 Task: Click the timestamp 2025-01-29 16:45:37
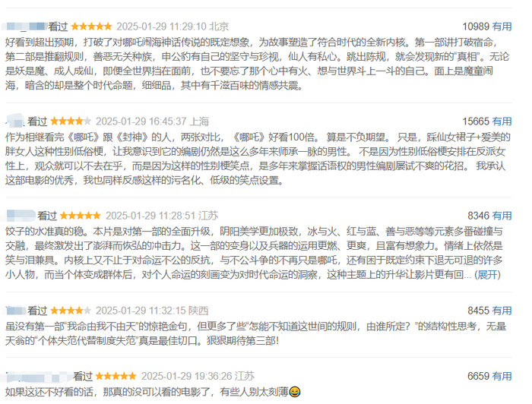point(141,122)
